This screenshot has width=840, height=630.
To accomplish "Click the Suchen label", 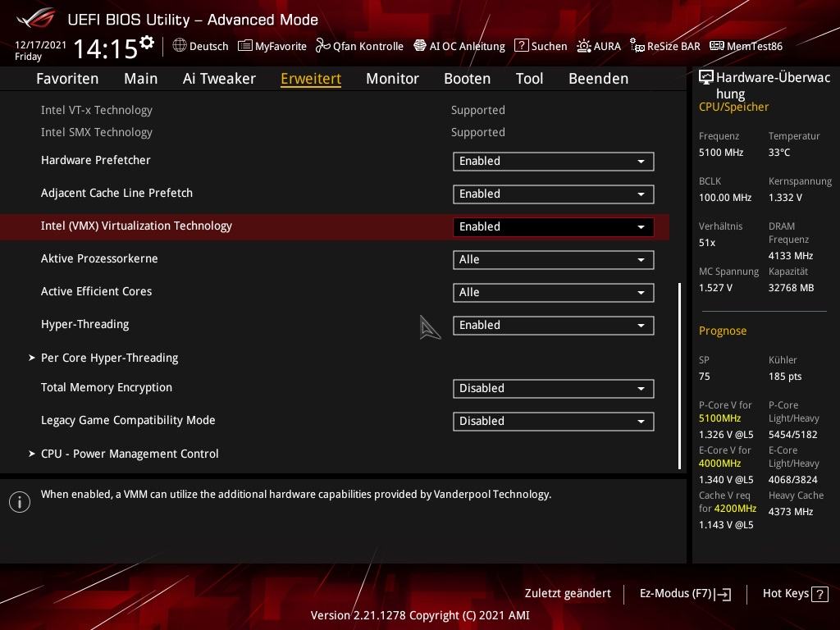I will (549, 46).
